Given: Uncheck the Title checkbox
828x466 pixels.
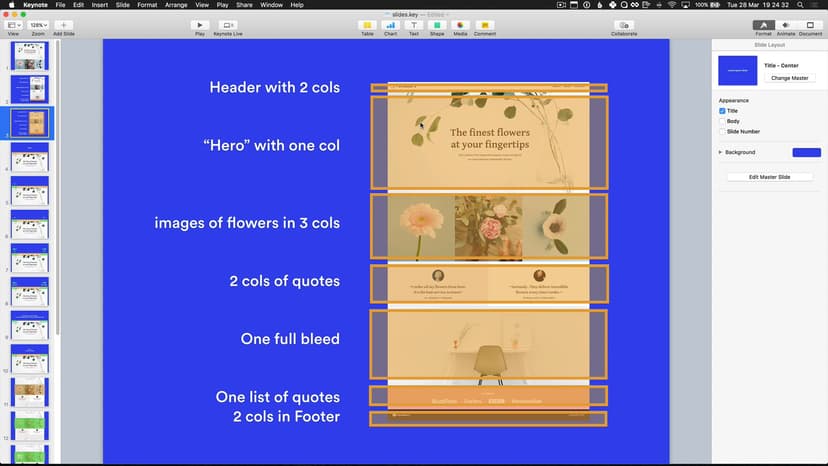Looking at the screenshot, I should pyautogui.click(x=723, y=111).
